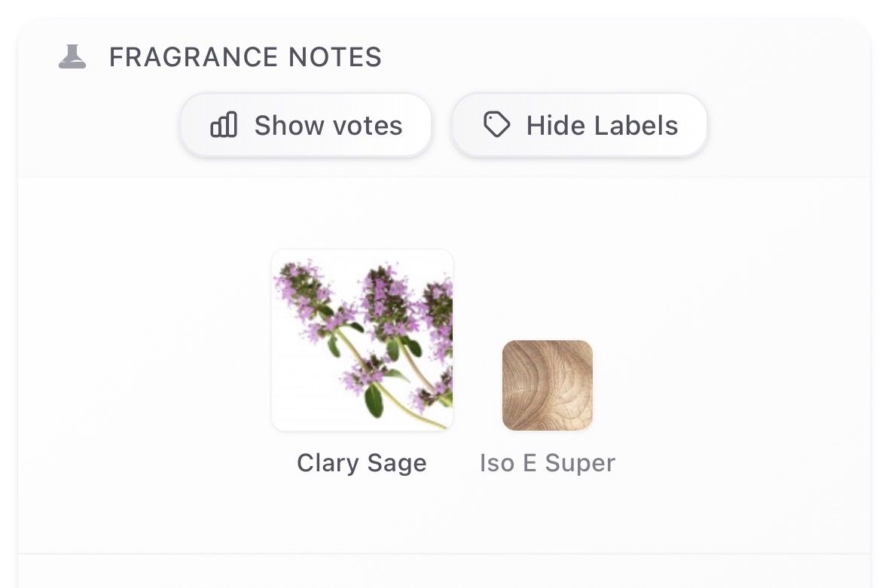
Task: Tap the wood grain Iso E Super tile
Action: click(x=548, y=385)
